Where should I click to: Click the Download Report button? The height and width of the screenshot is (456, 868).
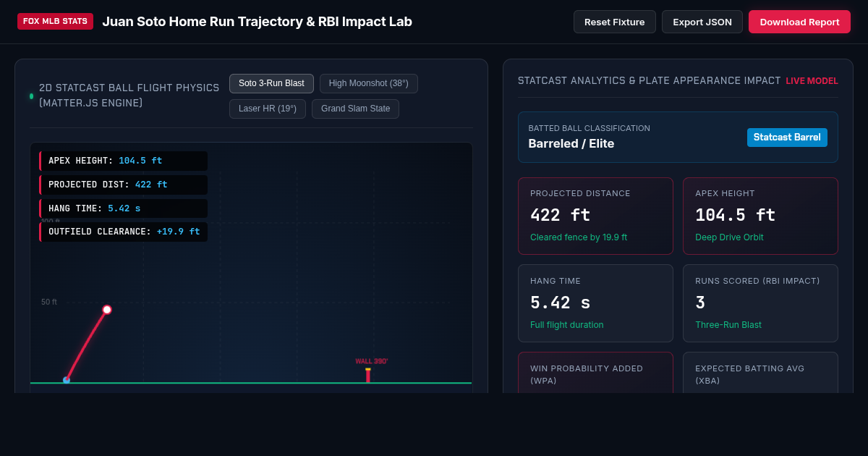(x=799, y=22)
